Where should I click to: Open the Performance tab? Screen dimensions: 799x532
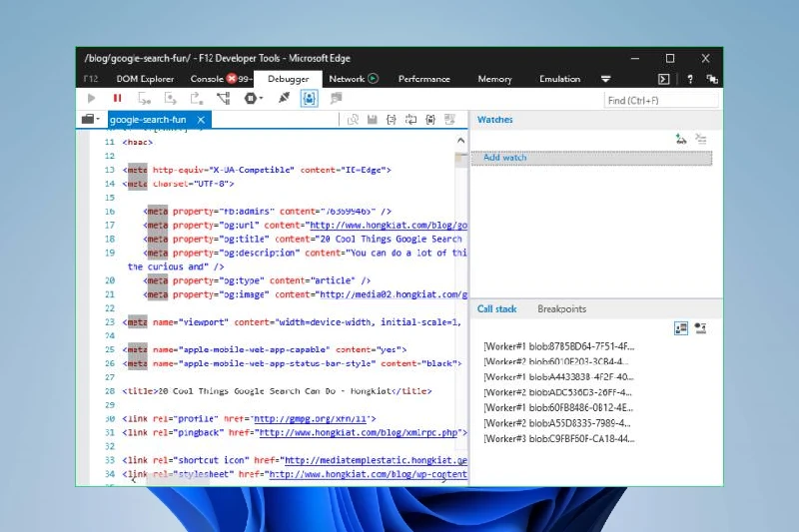pyautogui.click(x=423, y=79)
